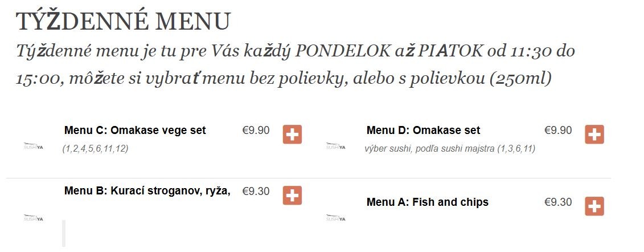The image size is (644, 252).
Task: Click allergen list (1,2,4,5,6,11,12) under Menu C
Action: [x=95, y=149]
